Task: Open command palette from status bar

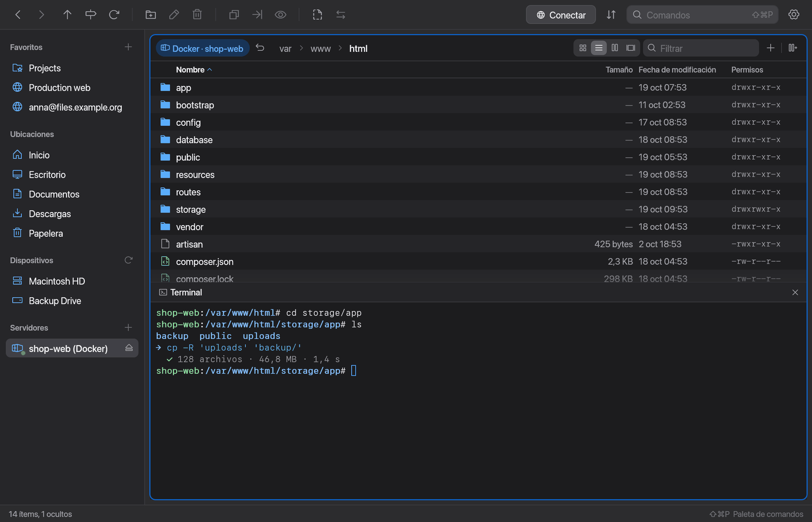Action: click(x=756, y=514)
